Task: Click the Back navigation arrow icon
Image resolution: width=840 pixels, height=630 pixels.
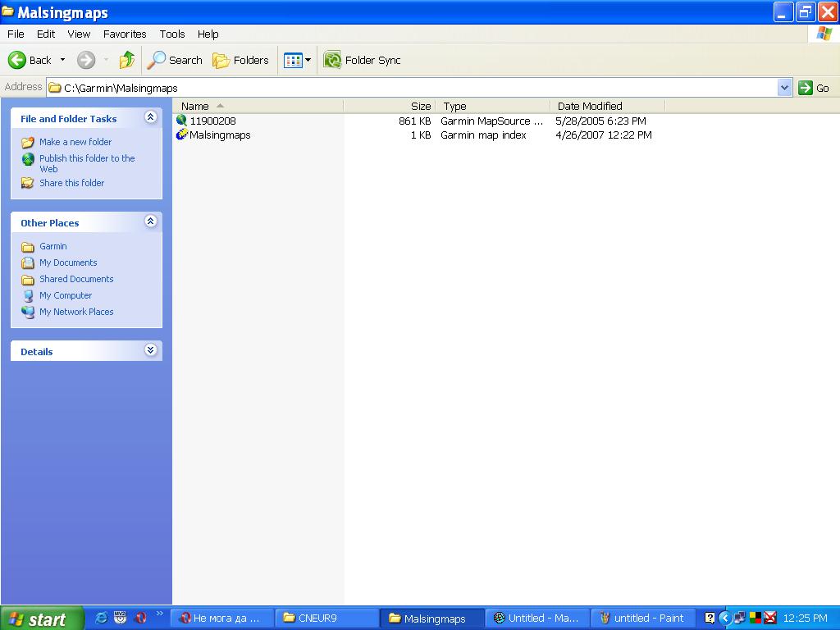Action: point(18,60)
